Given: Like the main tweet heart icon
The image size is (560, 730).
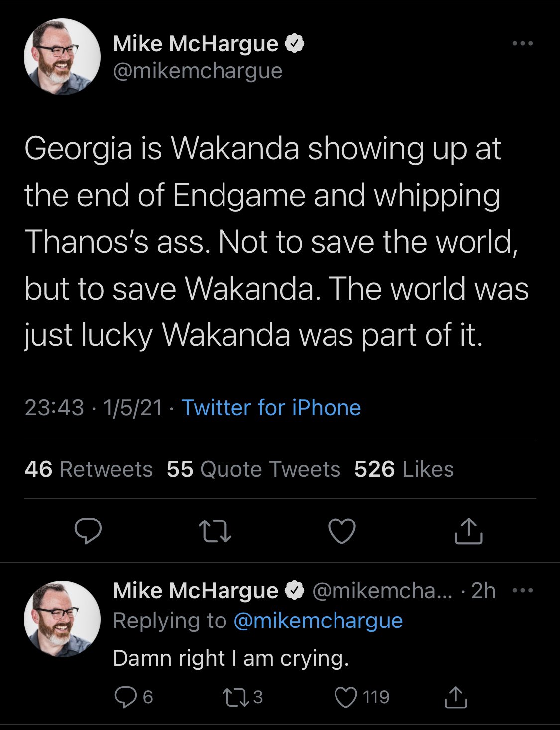Looking at the screenshot, I should (x=342, y=531).
